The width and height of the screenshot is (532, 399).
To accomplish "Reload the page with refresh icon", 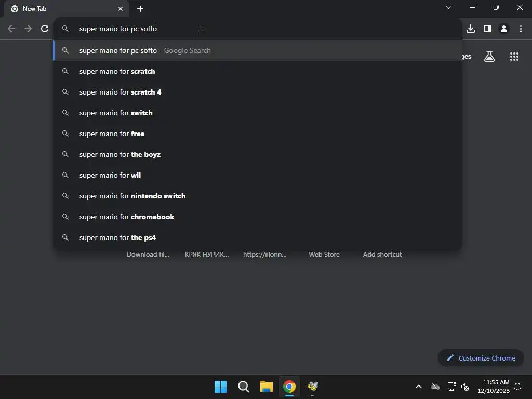I will (x=45, y=29).
